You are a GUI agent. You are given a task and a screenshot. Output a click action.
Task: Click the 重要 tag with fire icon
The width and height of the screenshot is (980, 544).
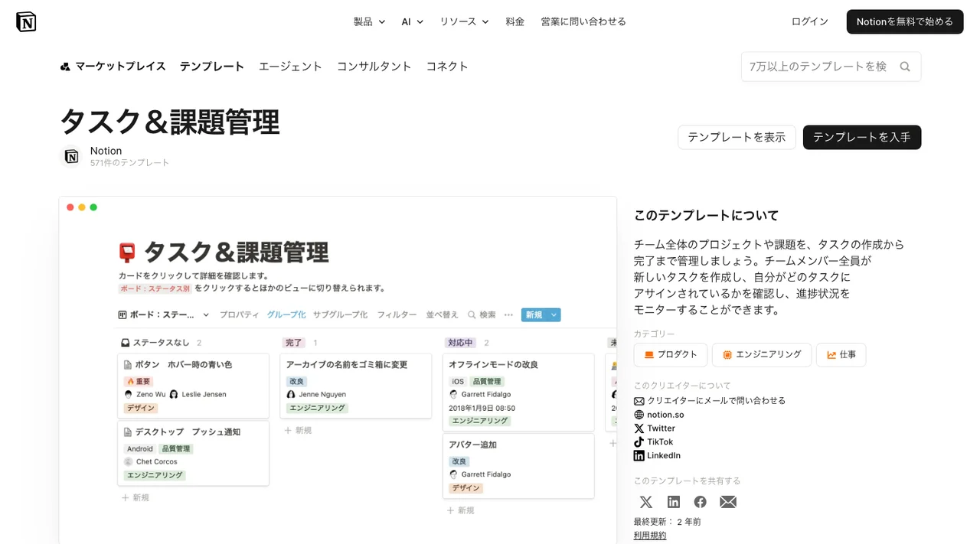tap(139, 381)
